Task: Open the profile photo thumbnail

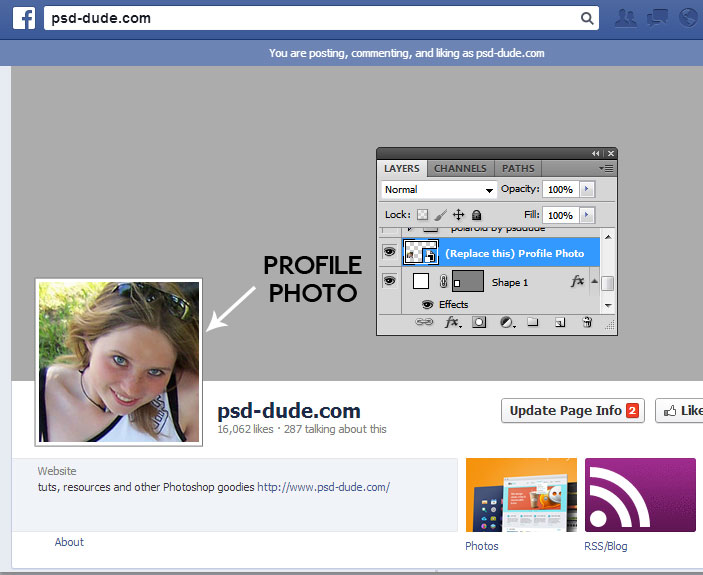Action: (119, 362)
